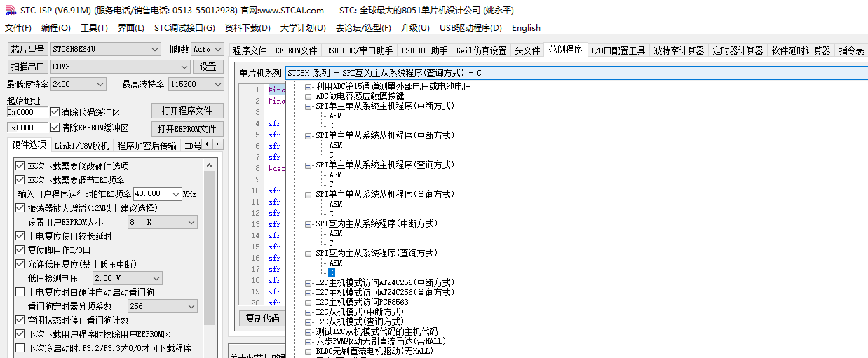Click the 打开EEPROM文件 button

click(x=187, y=129)
